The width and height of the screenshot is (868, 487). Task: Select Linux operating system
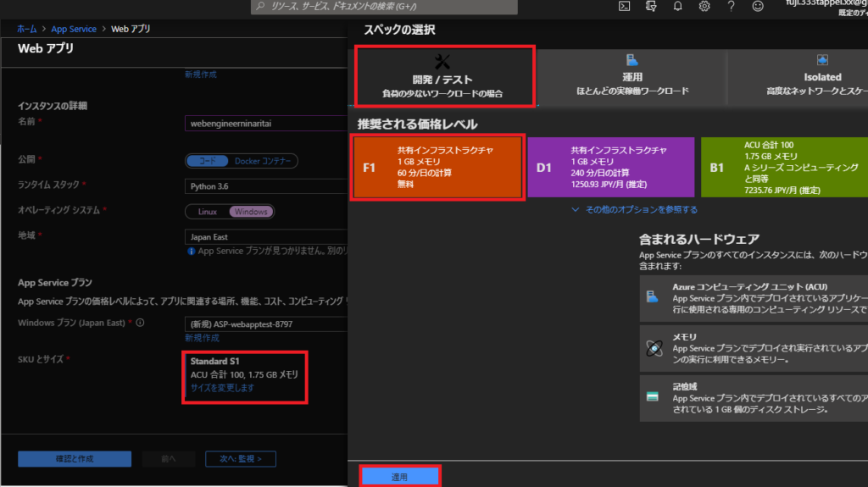pos(208,212)
